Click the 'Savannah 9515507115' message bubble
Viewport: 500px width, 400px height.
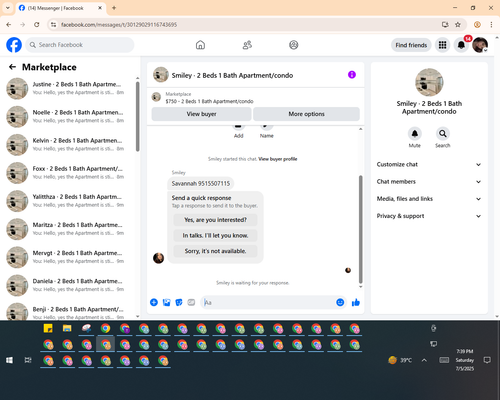pos(201,183)
